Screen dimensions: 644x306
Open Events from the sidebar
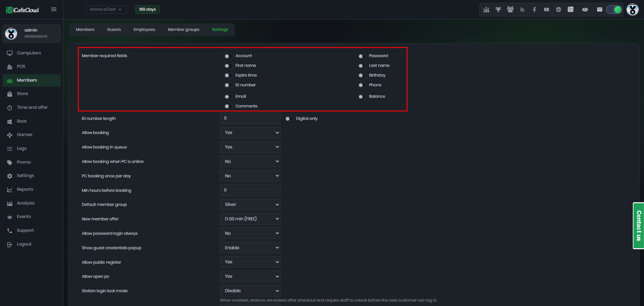(32, 217)
